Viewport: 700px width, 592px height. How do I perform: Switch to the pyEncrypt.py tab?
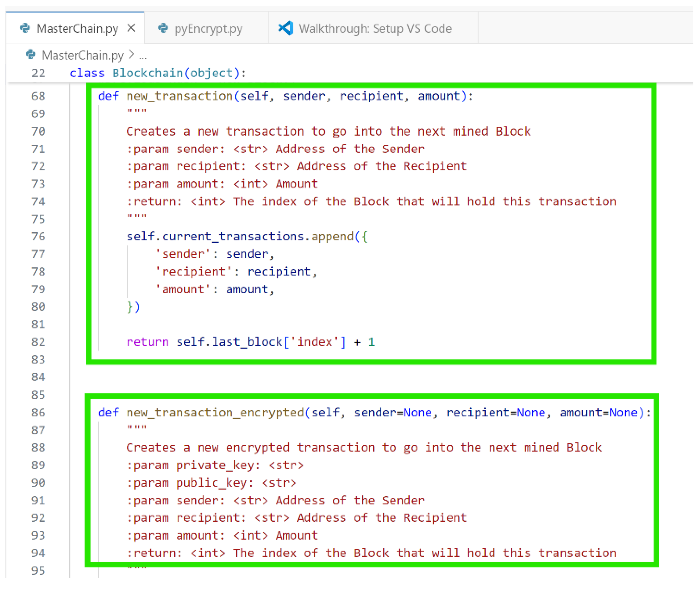[208, 29]
